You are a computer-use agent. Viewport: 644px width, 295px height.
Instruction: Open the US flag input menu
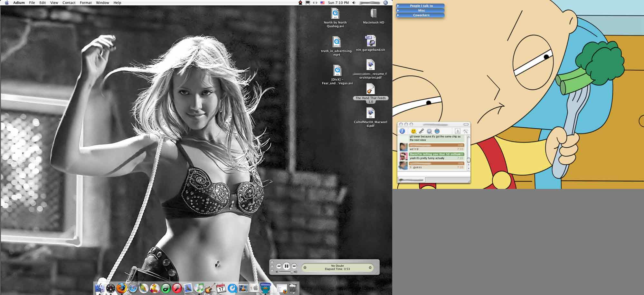[322, 3]
